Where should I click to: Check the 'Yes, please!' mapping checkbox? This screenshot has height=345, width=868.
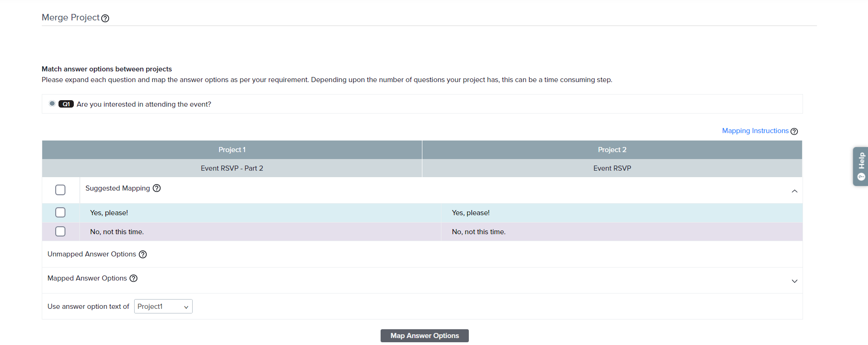point(60,212)
